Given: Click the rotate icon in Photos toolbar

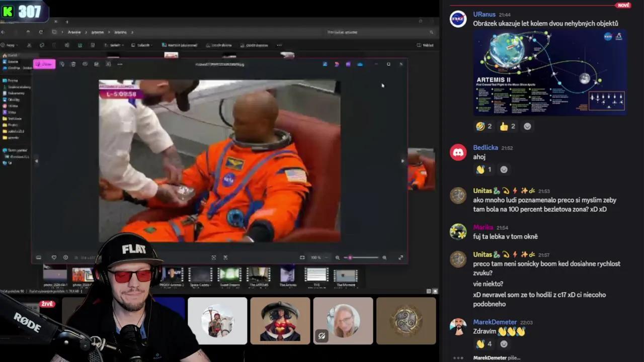Looking at the screenshot, I should pyautogui.click(x=62, y=64).
